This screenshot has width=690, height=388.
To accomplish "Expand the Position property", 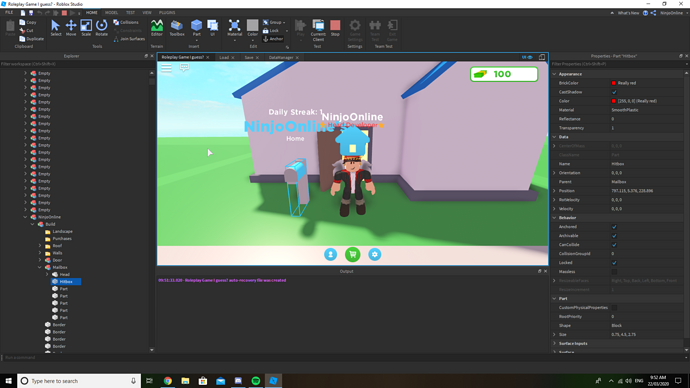I will tap(554, 191).
